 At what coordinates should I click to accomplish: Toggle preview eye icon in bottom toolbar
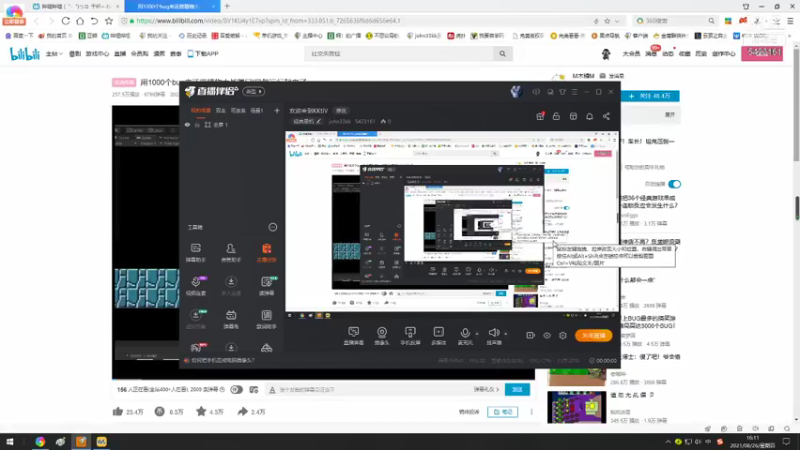coord(546,335)
